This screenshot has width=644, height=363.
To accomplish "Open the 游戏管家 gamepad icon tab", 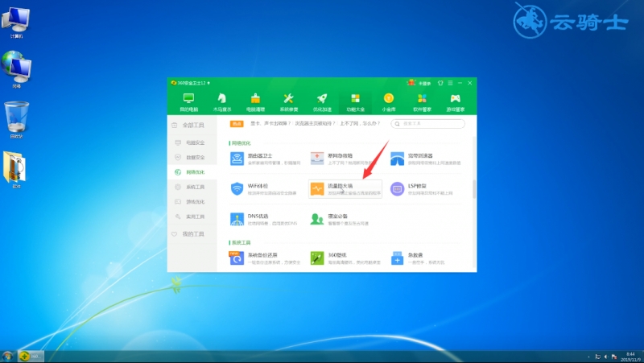I will click(455, 102).
